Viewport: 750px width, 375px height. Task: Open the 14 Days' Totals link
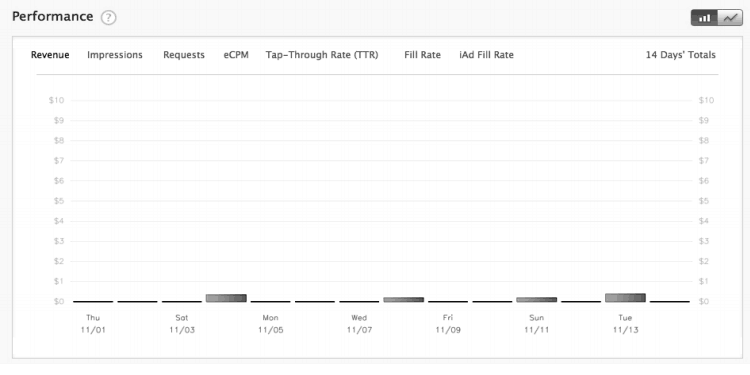point(681,55)
